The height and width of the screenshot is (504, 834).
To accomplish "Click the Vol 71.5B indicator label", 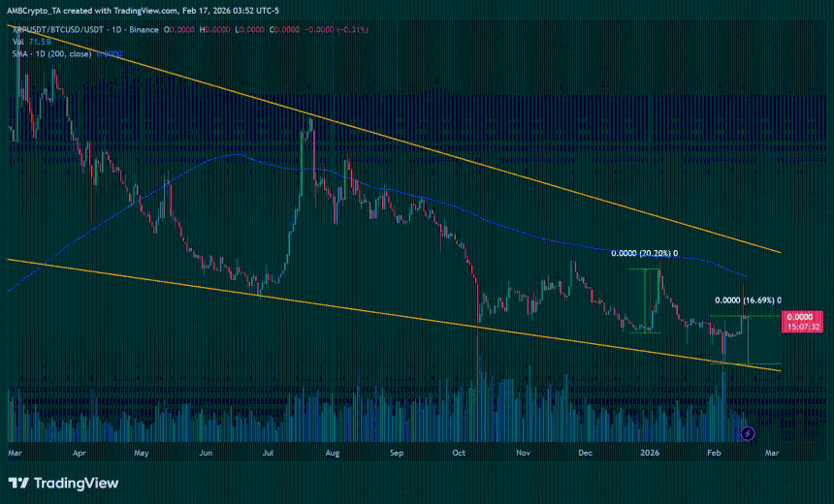I will point(32,42).
